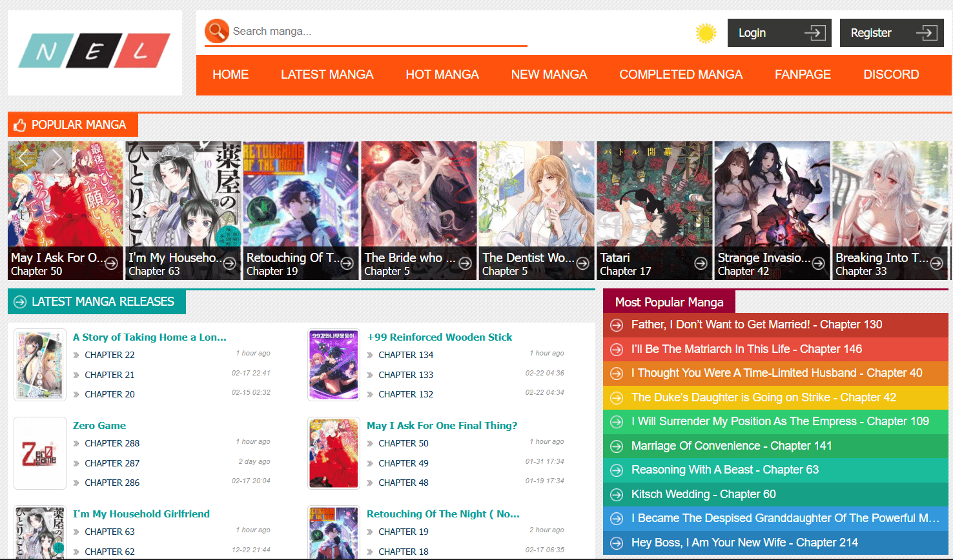The image size is (953, 560).
Task: Open CHAPTER 134 of +99 Reinforced Wooden Stick
Action: tap(406, 355)
